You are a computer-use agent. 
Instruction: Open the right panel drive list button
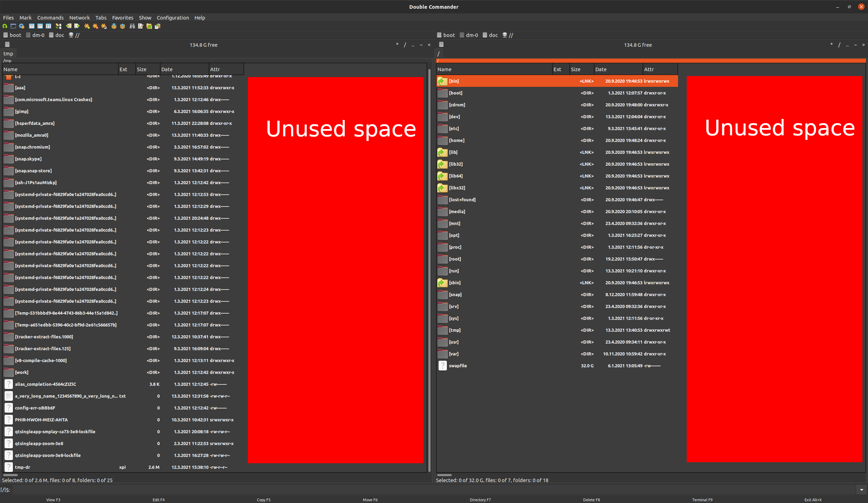tap(441, 45)
